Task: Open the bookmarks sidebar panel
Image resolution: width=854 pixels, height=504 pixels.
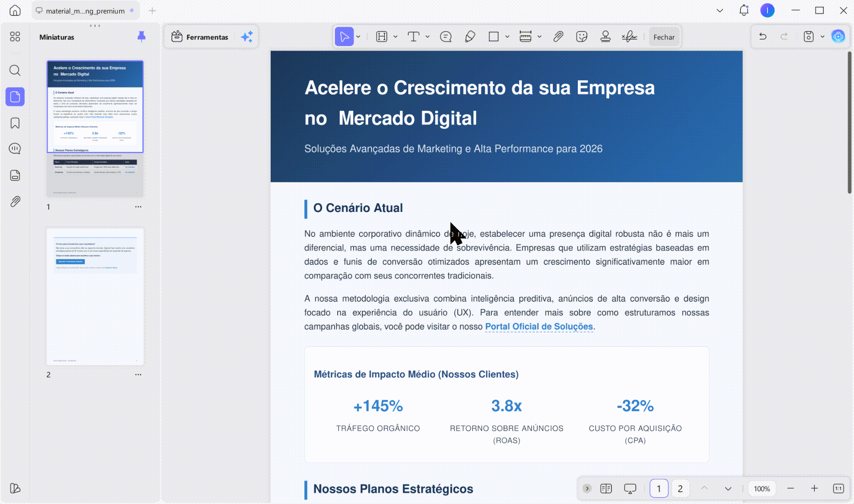Action: (x=15, y=123)
